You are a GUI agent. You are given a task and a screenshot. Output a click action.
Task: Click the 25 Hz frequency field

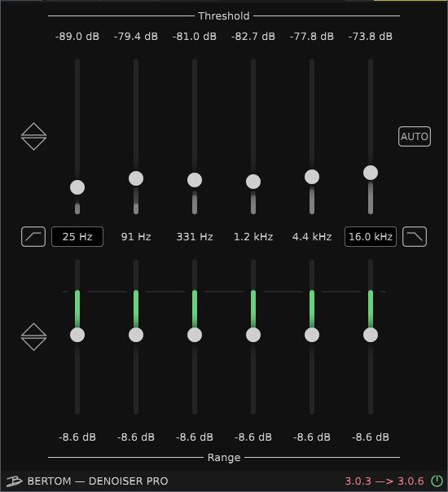(x=77, y=236)
